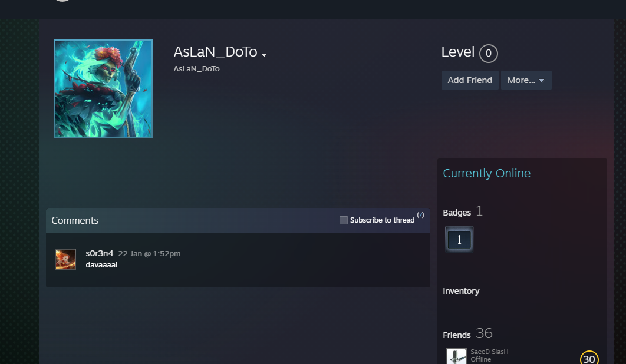This screenshot has height=364, width=626.
Task: Click the SaeeD SlasH friend name
Action: tap(489, 352)
